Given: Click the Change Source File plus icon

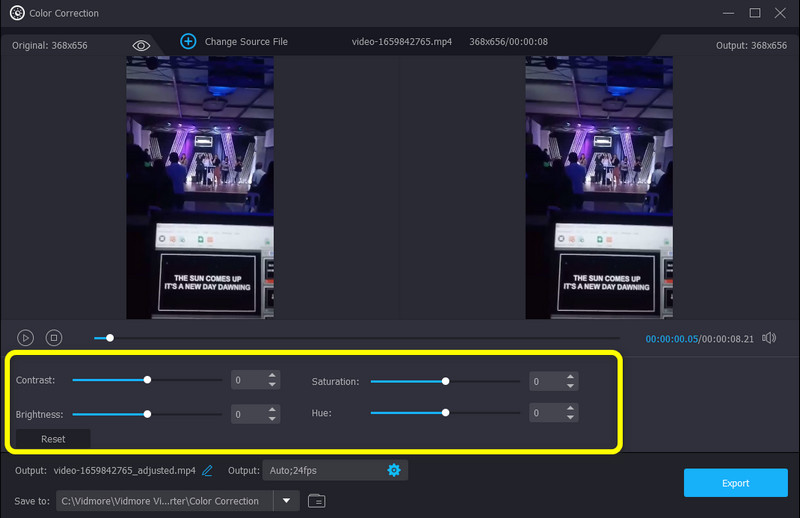Looking at the screenshot, I should tap(188, 41).
